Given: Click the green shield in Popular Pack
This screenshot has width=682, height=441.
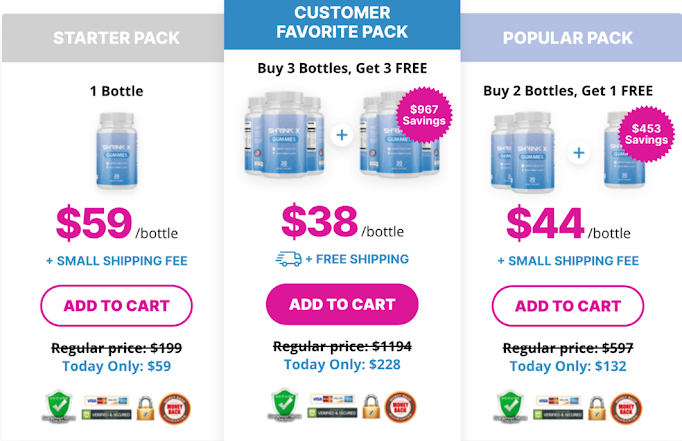Looking at the screenshot, I should [x=511, y=406].
